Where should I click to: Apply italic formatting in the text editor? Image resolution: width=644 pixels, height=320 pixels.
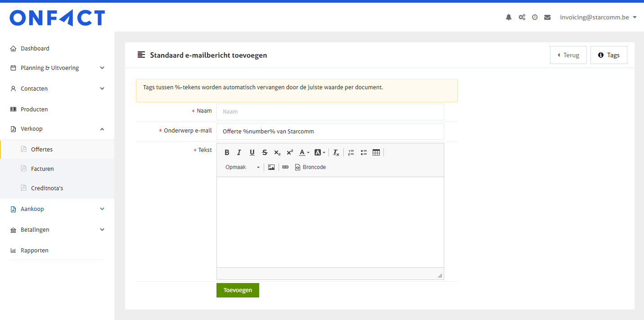pos(239,153)
